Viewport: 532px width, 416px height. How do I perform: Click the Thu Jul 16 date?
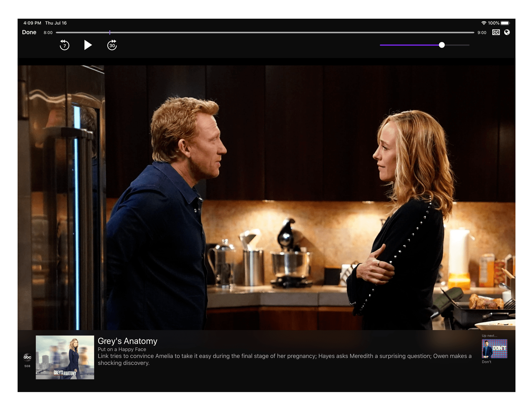point(56,23)
